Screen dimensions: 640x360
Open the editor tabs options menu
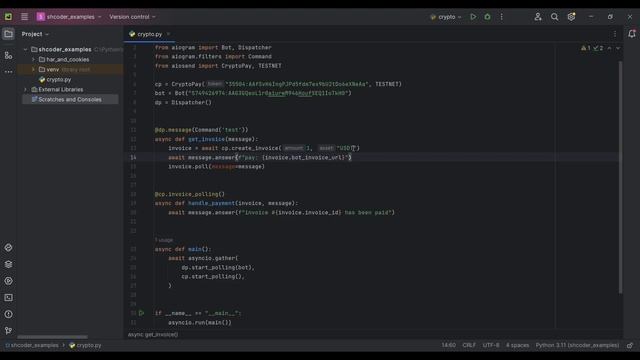[x=615, y=34]
